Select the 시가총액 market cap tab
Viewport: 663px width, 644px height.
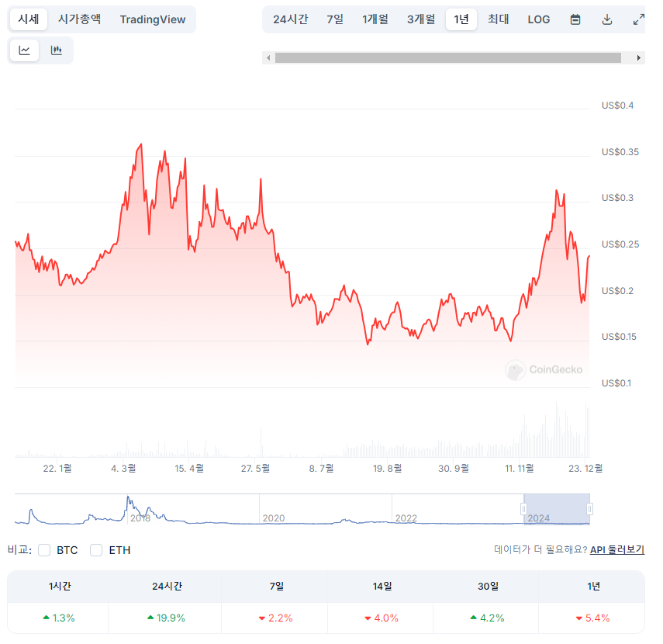coord(80,19)
